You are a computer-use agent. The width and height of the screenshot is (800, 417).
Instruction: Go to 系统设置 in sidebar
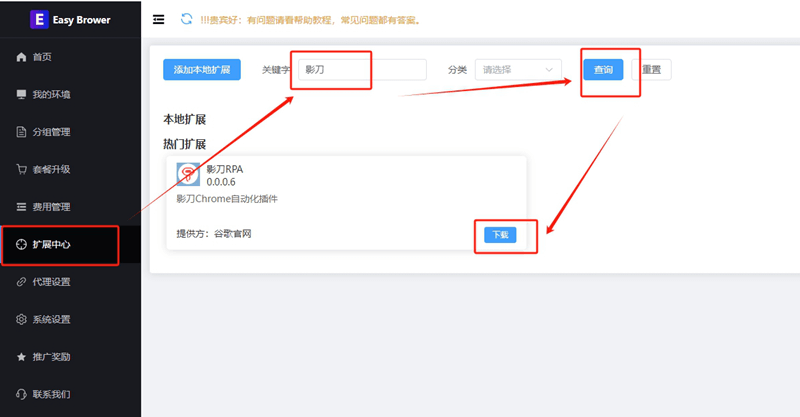pos(70,319)
